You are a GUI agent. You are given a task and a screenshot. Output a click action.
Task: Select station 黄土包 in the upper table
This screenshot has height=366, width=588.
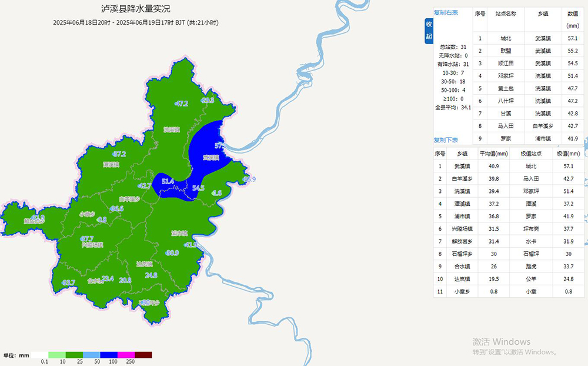coord(506,89)
